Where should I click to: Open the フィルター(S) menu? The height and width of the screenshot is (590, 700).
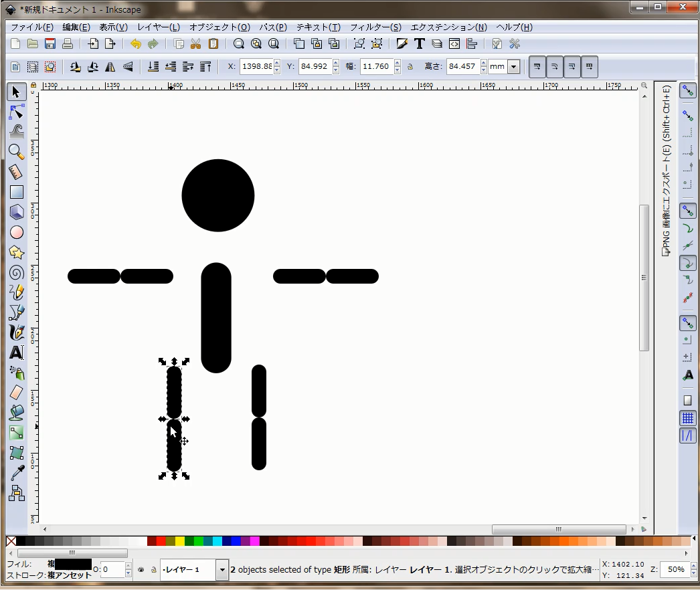(375, 27)
